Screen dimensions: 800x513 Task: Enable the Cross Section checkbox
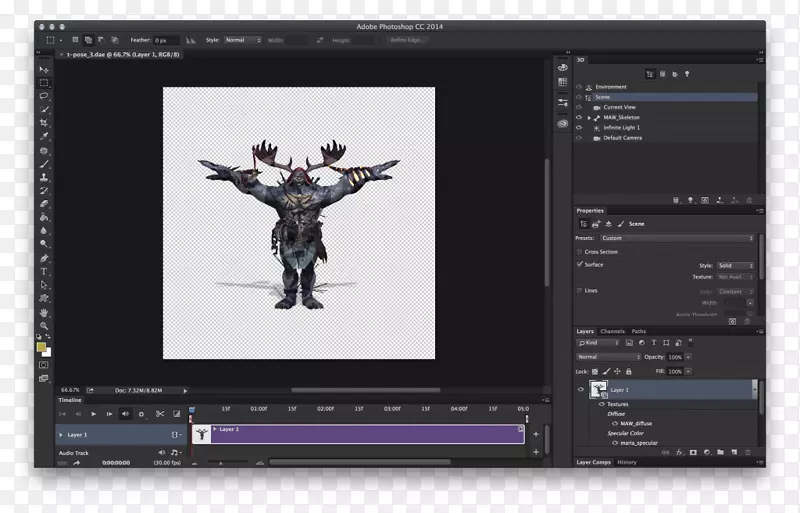pos(579,252)
